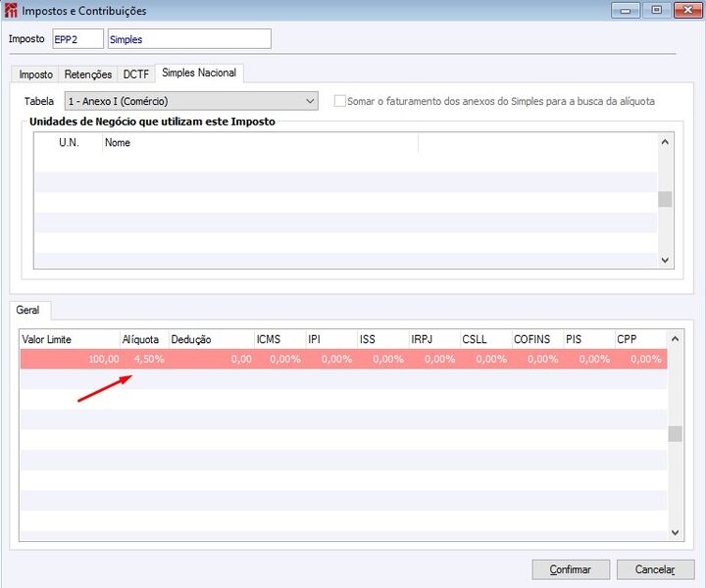
Task: Select the CPP cell 0,00%
Action: point(640,359)
